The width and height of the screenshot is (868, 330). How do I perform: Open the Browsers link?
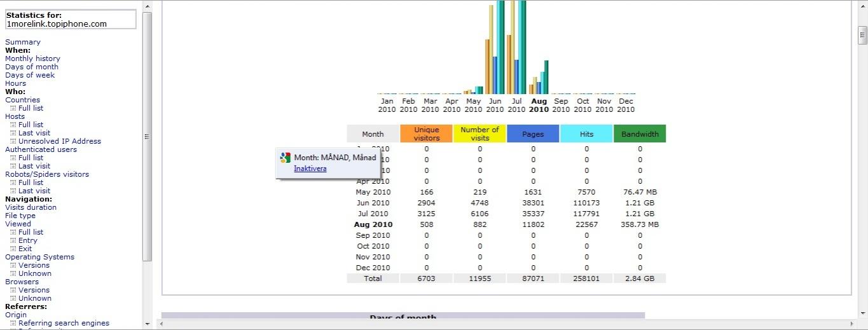pos(22,282)
